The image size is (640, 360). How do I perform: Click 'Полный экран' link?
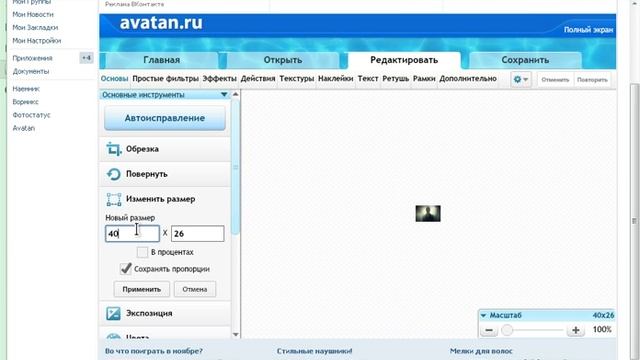tap(588, 29)
